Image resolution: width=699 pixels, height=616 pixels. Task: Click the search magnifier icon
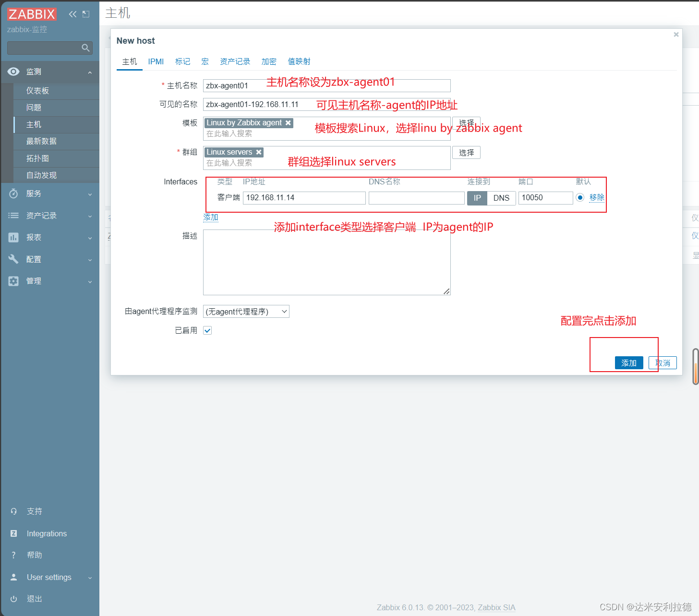[85, 48]
